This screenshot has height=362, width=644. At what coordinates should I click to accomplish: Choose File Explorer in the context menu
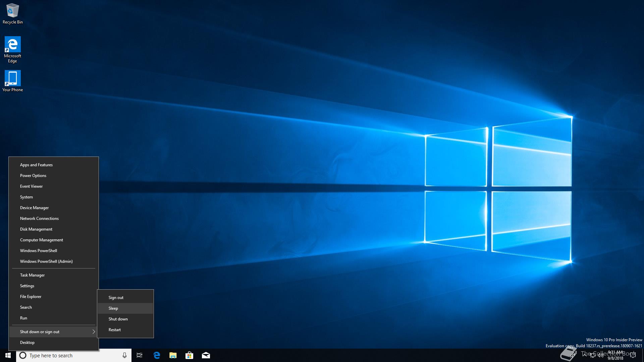(x=54, y=297)
